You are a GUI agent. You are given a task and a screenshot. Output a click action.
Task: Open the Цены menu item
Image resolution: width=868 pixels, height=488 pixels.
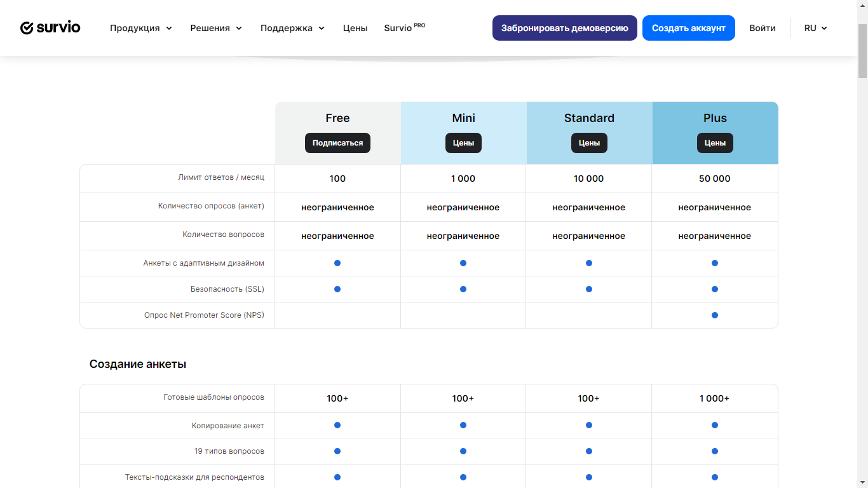pyautogui.click(x=355, y=28)
